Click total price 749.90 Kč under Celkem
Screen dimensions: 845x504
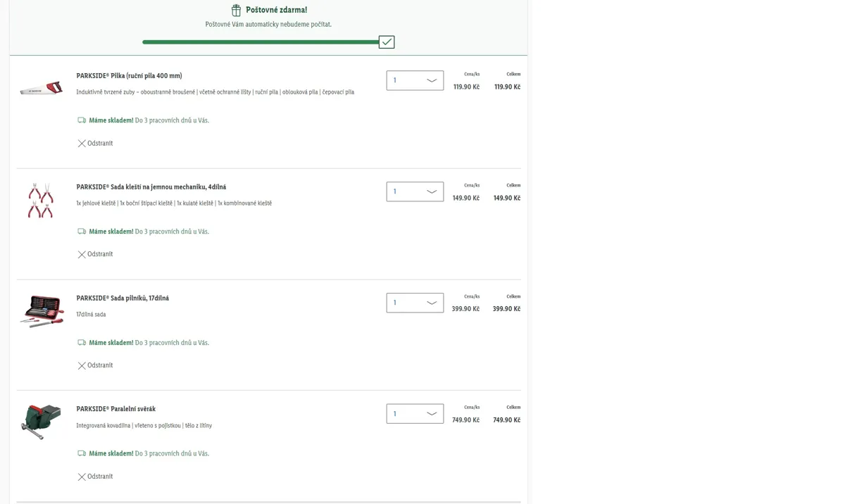(x=507, y=420)
